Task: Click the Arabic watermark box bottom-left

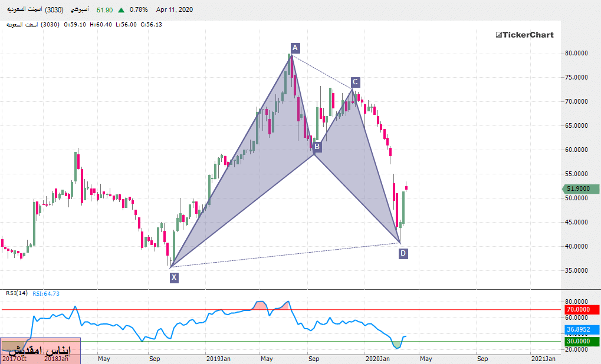Action: click(x=40, y=350)
